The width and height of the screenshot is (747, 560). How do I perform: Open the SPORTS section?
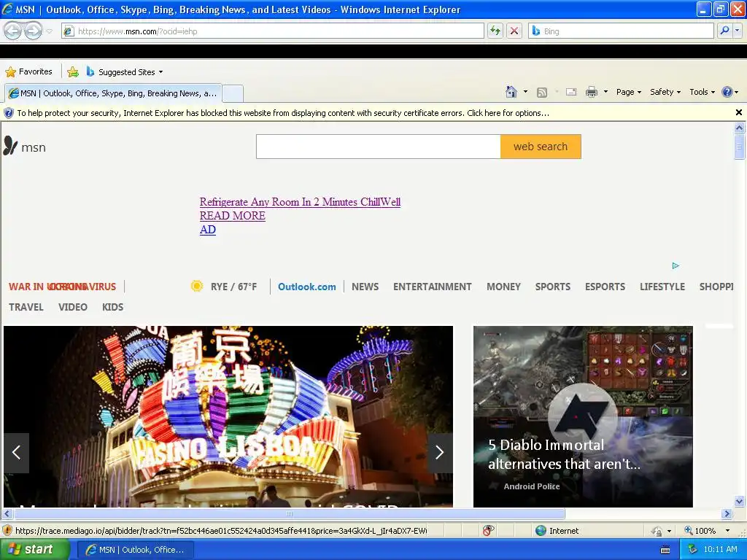point(553,287)
